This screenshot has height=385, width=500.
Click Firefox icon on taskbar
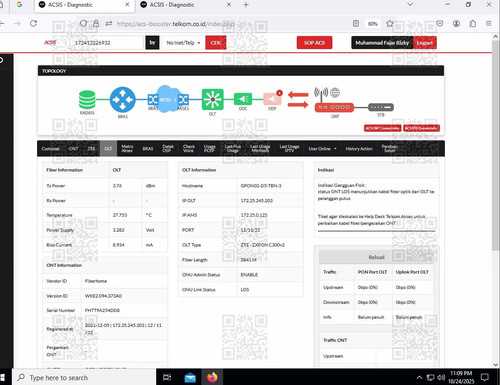212,377
